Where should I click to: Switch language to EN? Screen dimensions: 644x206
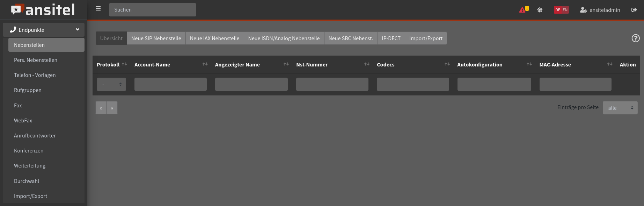click(565, 10)
